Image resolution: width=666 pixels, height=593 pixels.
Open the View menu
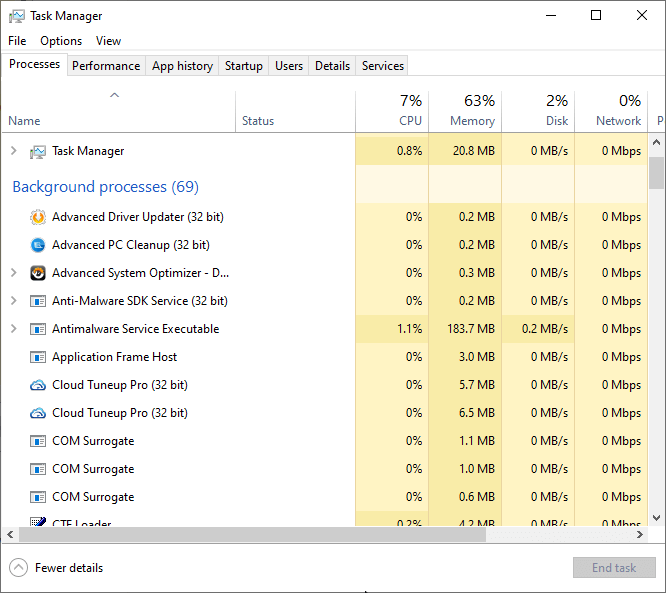tap(108, 41)
